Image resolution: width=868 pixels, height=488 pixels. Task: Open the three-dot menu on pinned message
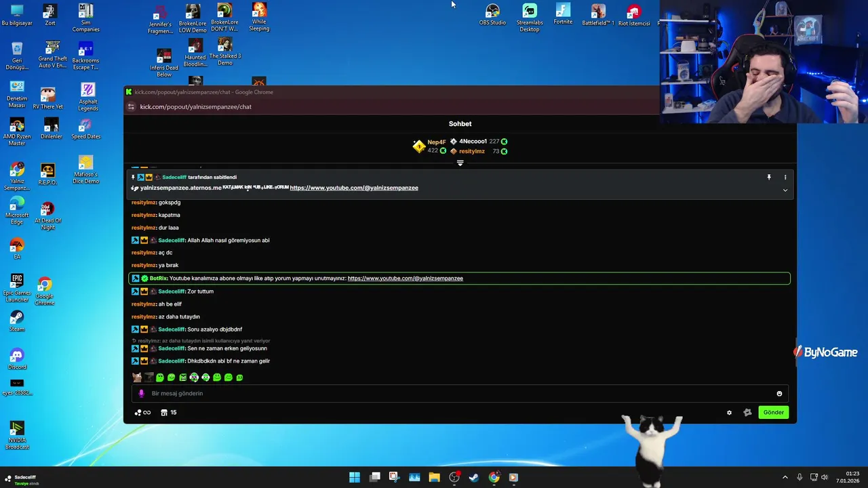point(785,178)
